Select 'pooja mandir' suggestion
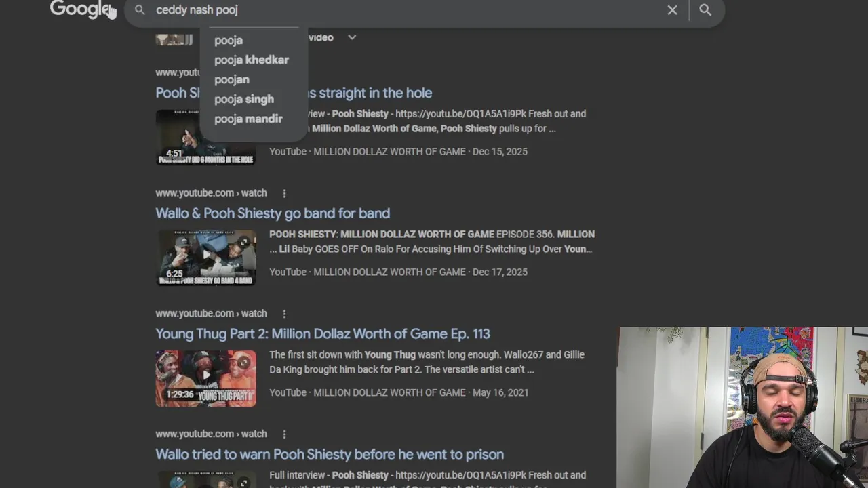This screenshot has height=488, width=868. pyautogui.click(x=248, y=119)
